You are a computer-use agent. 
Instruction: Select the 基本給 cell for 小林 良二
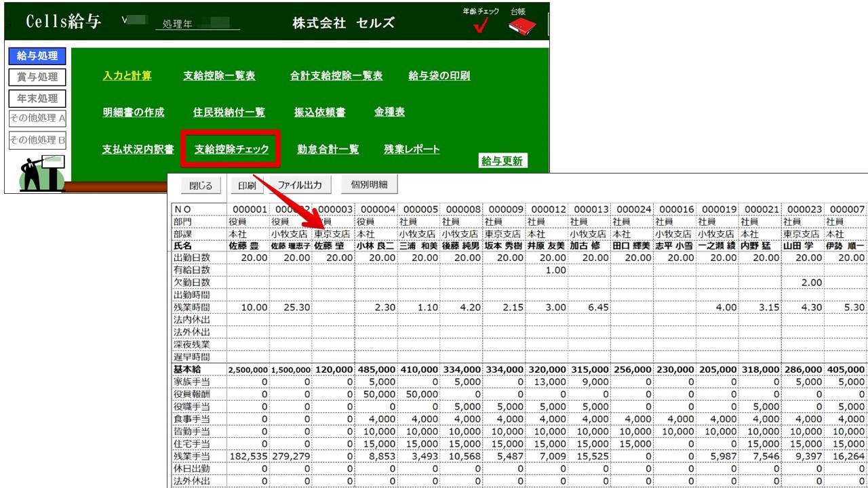(x=376, y=369)
